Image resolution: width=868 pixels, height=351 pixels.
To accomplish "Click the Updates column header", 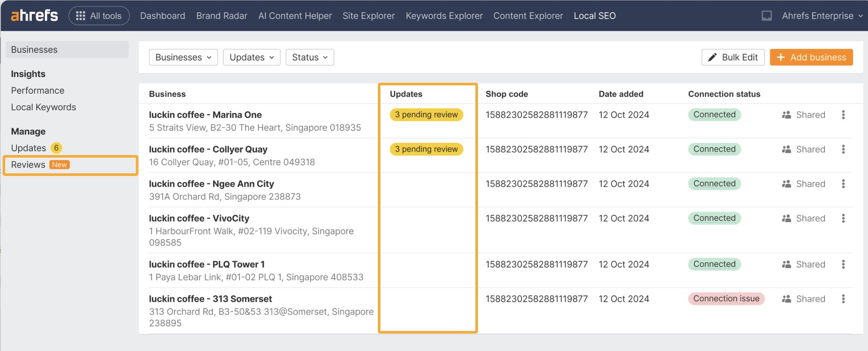I will (406, 94).
